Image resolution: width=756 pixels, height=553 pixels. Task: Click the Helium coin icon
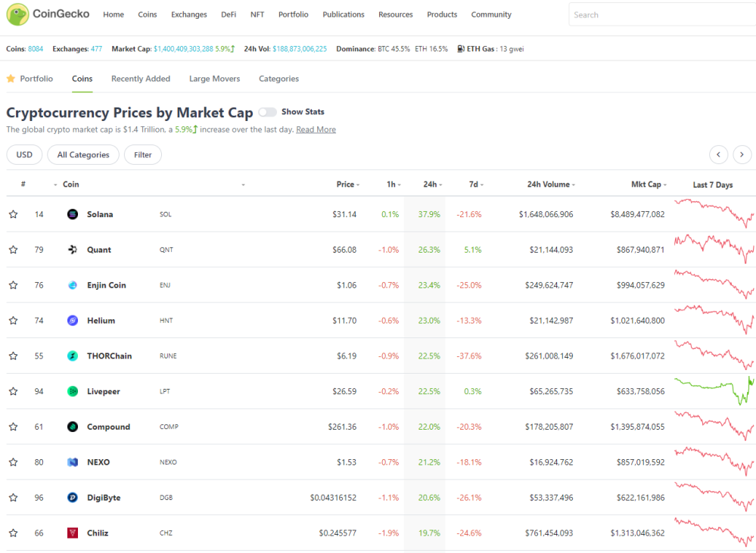pyautogui.click(x=73, y=321)
